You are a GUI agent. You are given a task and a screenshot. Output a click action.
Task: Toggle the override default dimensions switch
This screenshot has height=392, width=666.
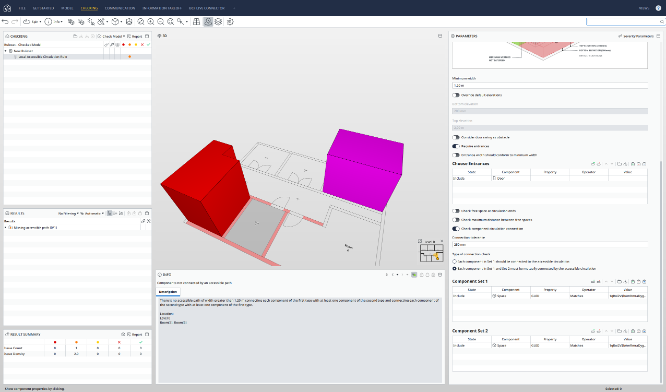[x=456, y=95]
